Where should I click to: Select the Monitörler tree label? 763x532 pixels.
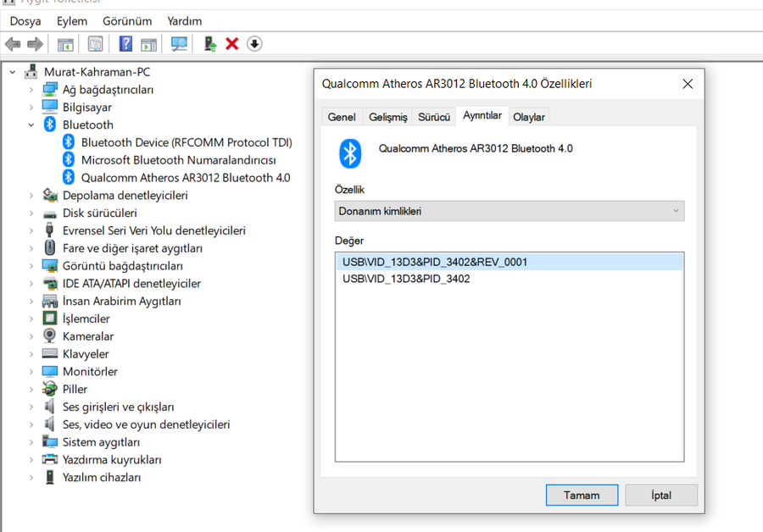click(x=90, y=372)
